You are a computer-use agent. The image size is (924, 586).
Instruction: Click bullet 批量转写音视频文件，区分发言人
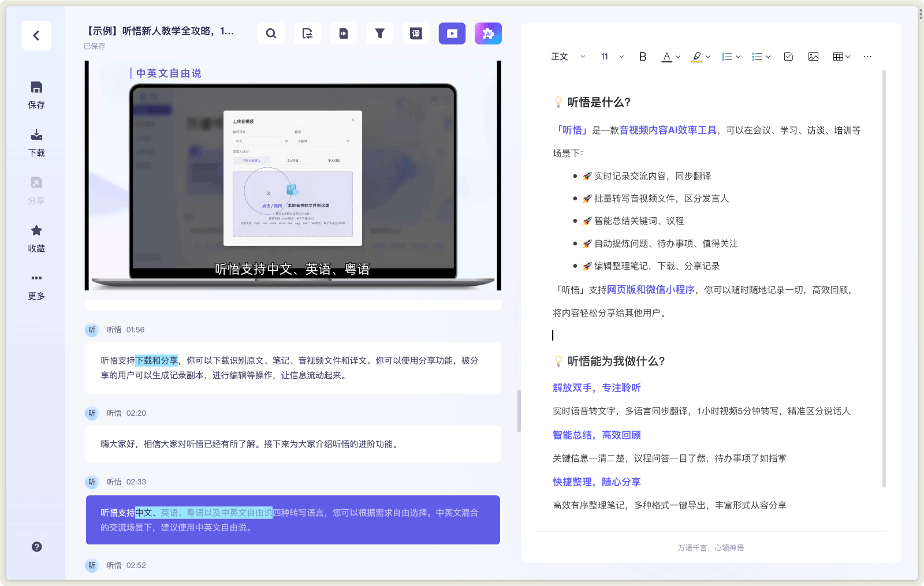coord(661,199)
